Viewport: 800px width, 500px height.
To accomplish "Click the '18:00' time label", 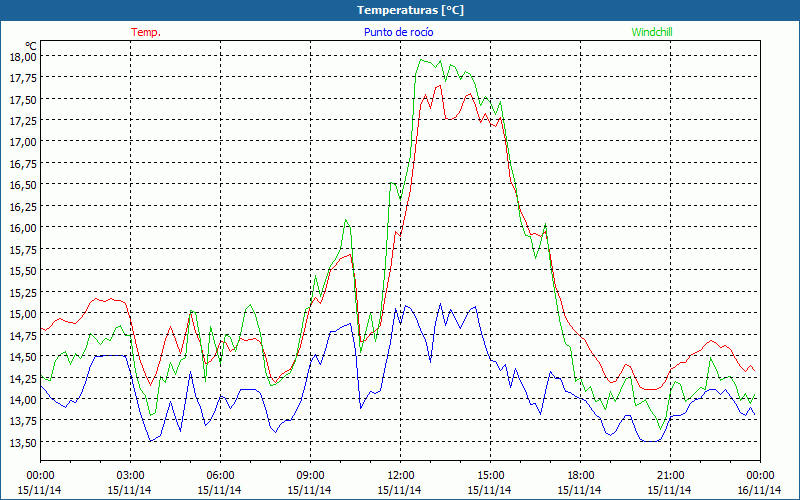I will (x=580, y=476).
